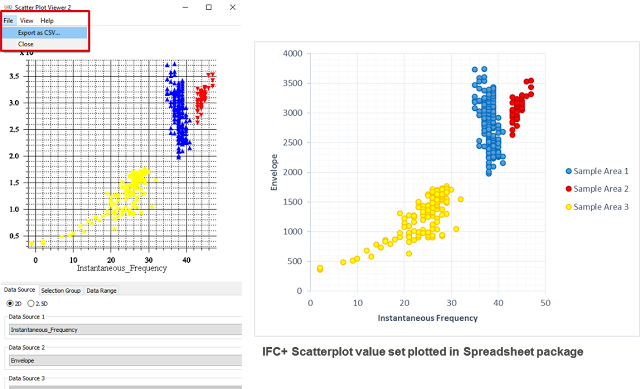Open the Data Source 3 dropdown
Viewport: 640px width, 389px height.
pyautogui.click(x=126, y=387)
